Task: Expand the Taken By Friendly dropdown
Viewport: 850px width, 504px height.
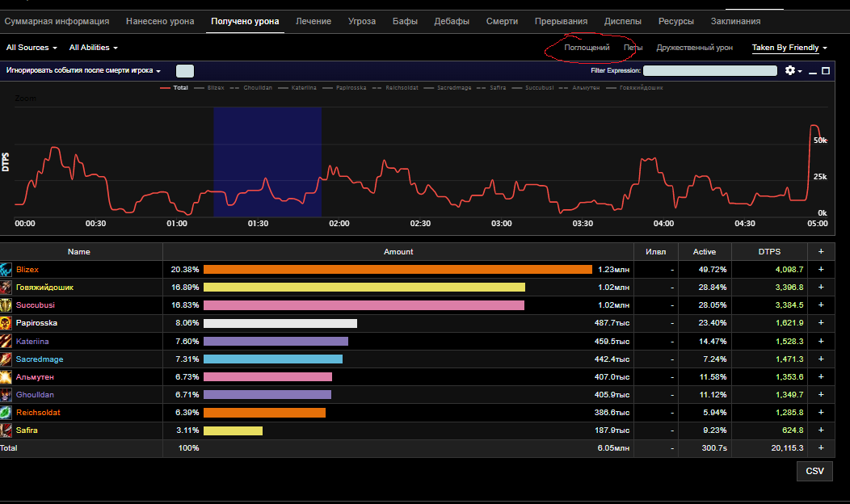Action: 789,48
